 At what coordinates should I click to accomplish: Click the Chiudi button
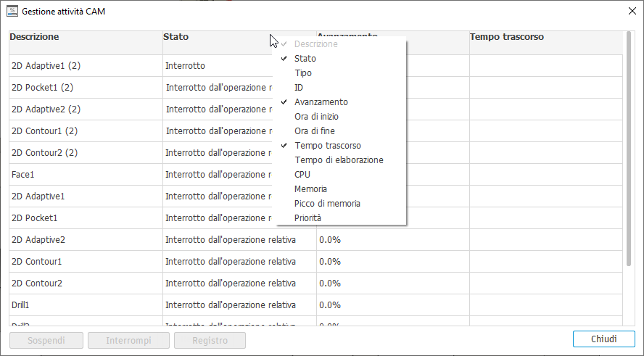click(603, 340)
